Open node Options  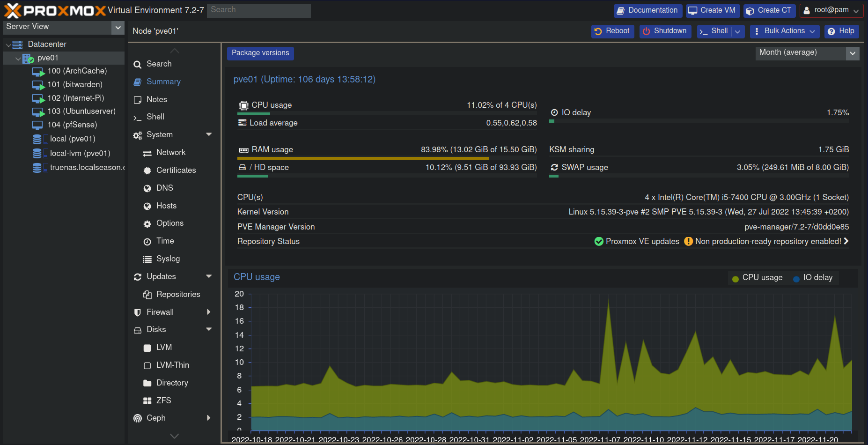pyautogui.click(x=170, y=223)
